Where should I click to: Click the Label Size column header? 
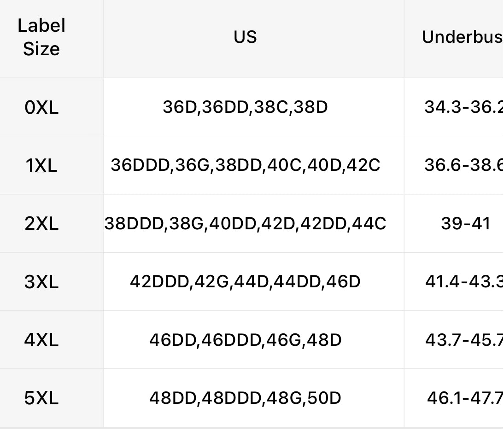(41, 37)
